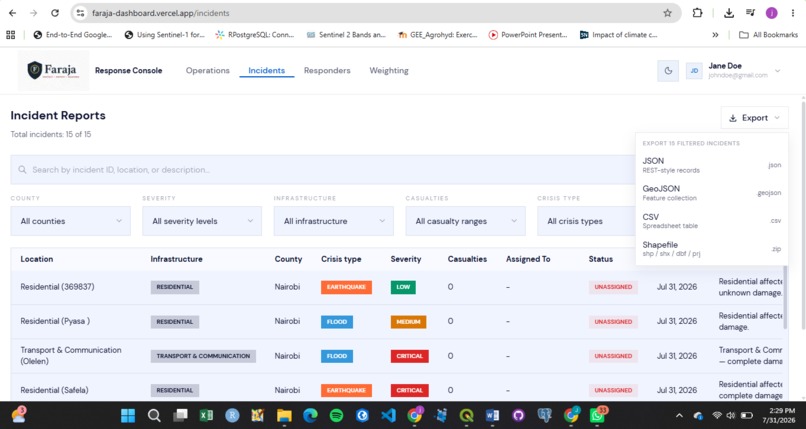806x429 pixels.
Task: Click the page vertical scrollbar
Action: (x=803, y=214)
